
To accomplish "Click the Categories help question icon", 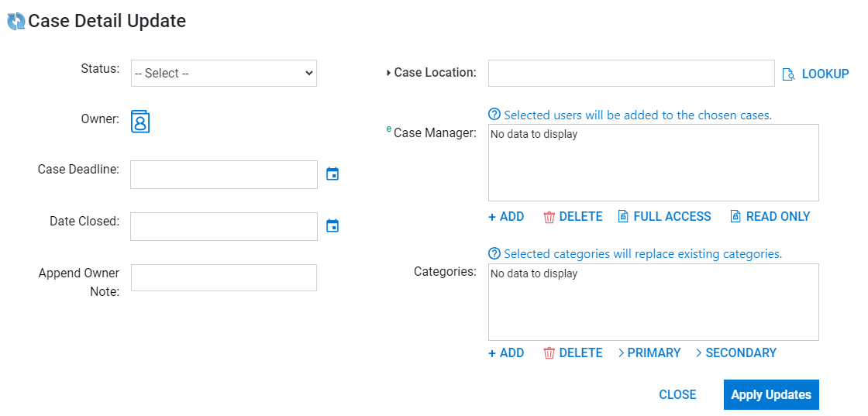I will click(494, 254).
